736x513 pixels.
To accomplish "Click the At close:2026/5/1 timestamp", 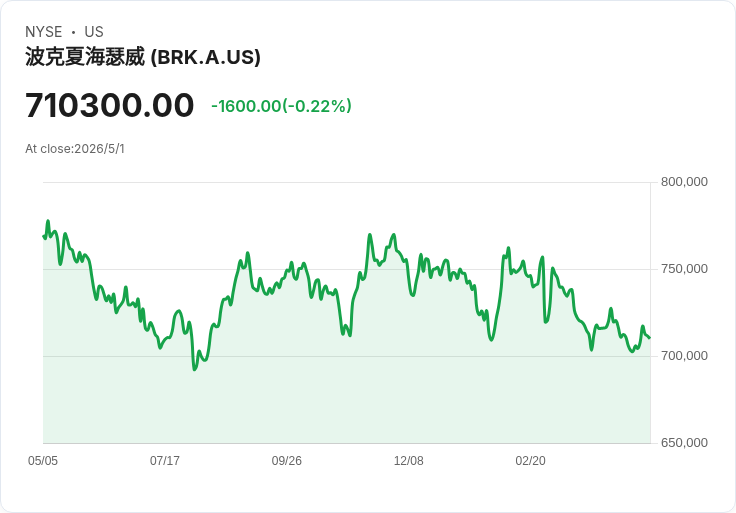I will (x=75, y=149).
